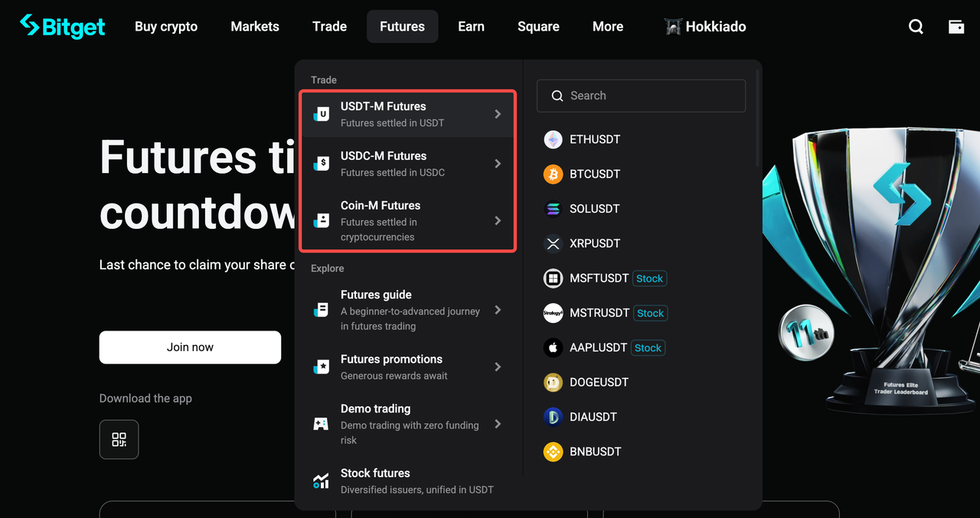980x518 pixels.
Task: Click the wallet icon near the profile
Action: click(955, 26)
